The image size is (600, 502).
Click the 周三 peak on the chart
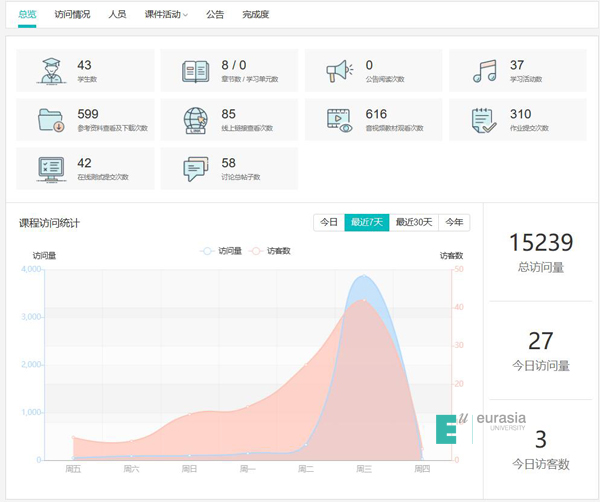363,278
